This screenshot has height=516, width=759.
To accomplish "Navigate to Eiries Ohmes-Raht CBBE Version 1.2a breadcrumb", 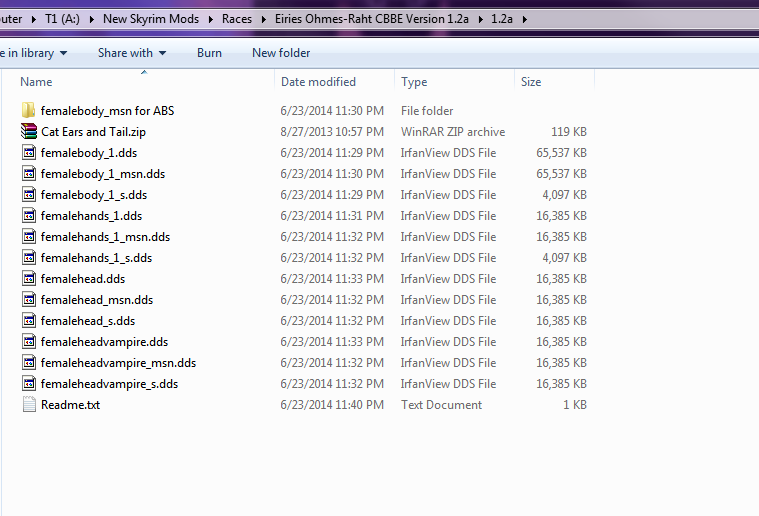I will [372, 19].
